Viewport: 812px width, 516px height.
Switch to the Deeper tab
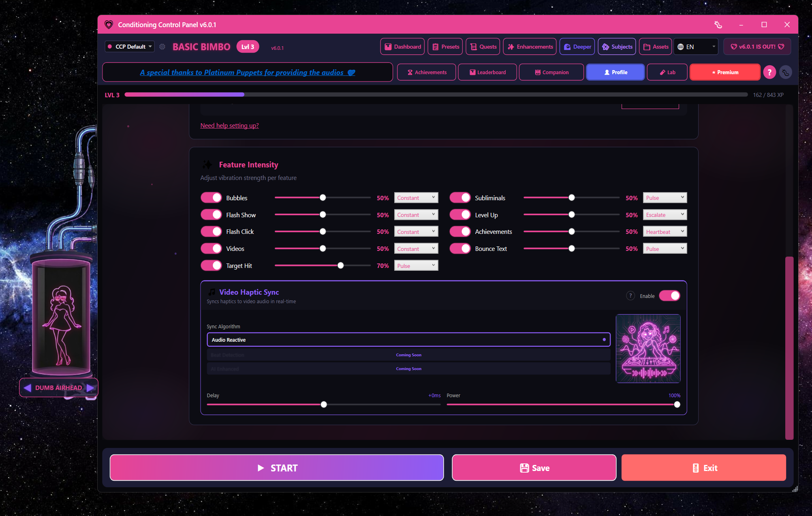577,47
